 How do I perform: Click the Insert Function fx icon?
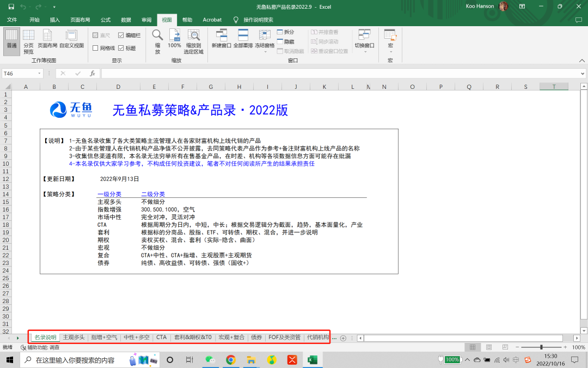92,74
